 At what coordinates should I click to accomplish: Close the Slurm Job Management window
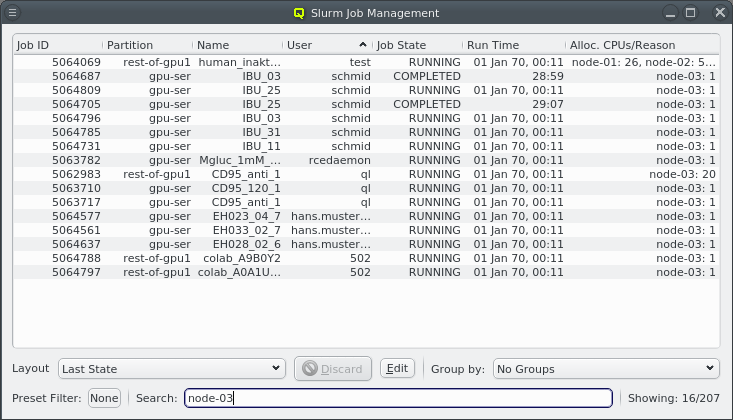[720, 13]
